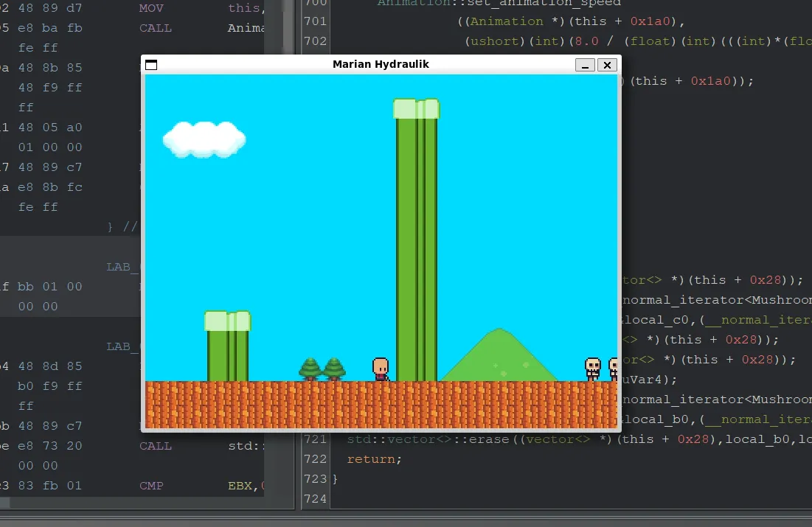Select the return statement on line 722

coord(374,459)
